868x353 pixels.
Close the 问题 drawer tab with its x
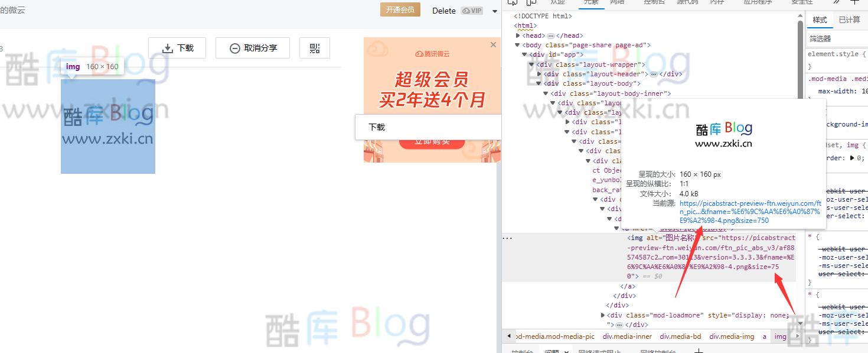click(x=566, y=351)
